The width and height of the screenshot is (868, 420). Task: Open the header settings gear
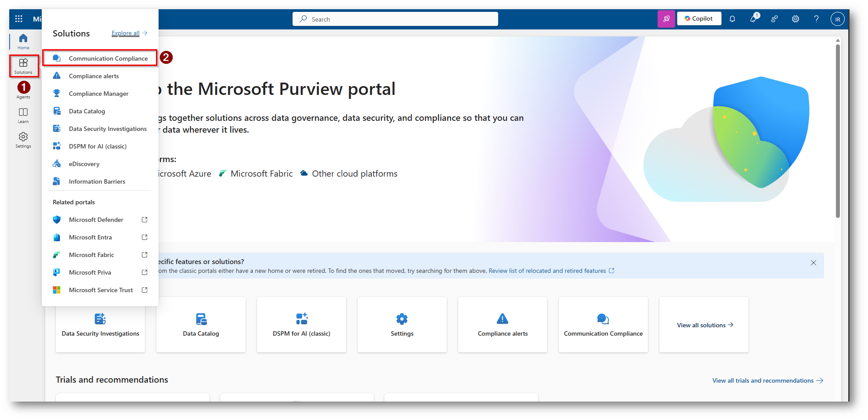[x=796, y=19]
